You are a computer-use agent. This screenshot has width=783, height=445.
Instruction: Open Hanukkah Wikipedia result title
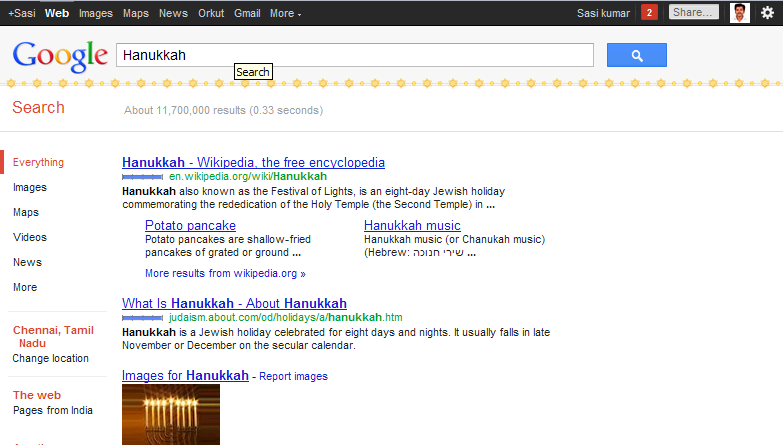pos(253,162)
